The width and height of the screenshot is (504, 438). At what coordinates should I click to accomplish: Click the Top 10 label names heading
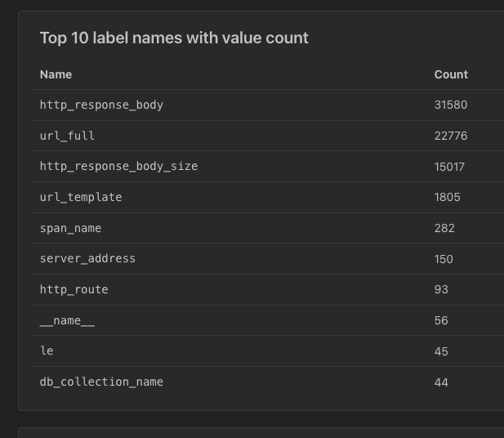(174, 38)
